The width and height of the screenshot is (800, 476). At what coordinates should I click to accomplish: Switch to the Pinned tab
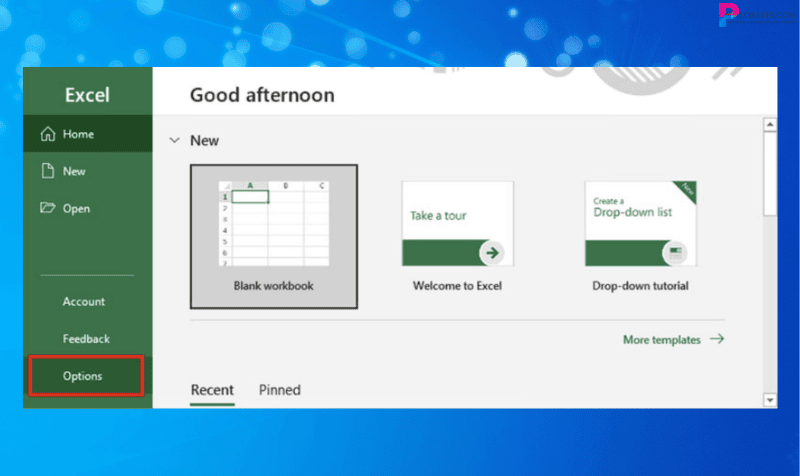pyautogui.click(x=279, y=390)
